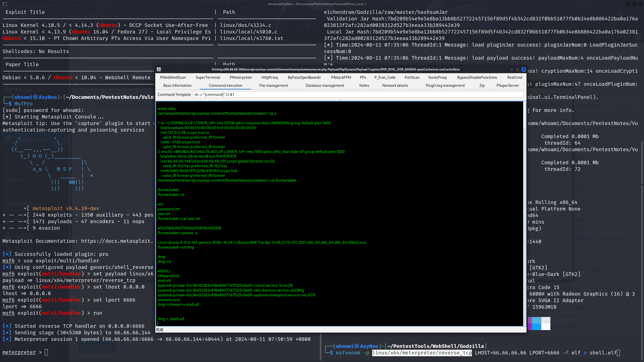Open the Notes tab
Image resolution: width=644 pixels, height=362 pixels.
(364, 86)
